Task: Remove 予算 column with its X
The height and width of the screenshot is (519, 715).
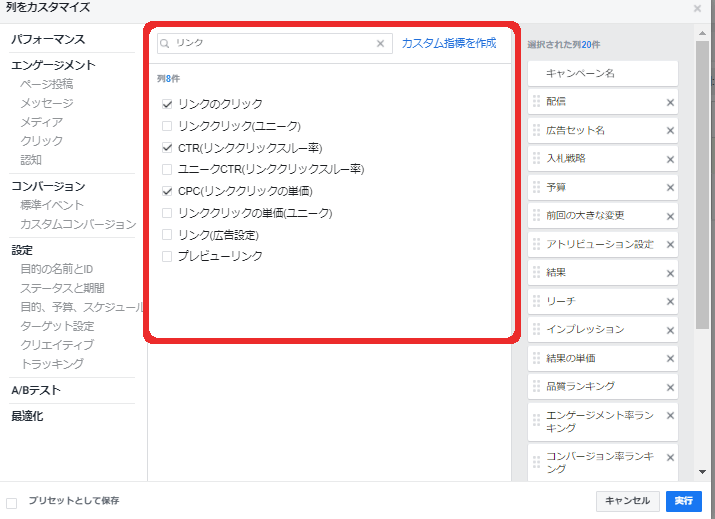Action: 670,187
